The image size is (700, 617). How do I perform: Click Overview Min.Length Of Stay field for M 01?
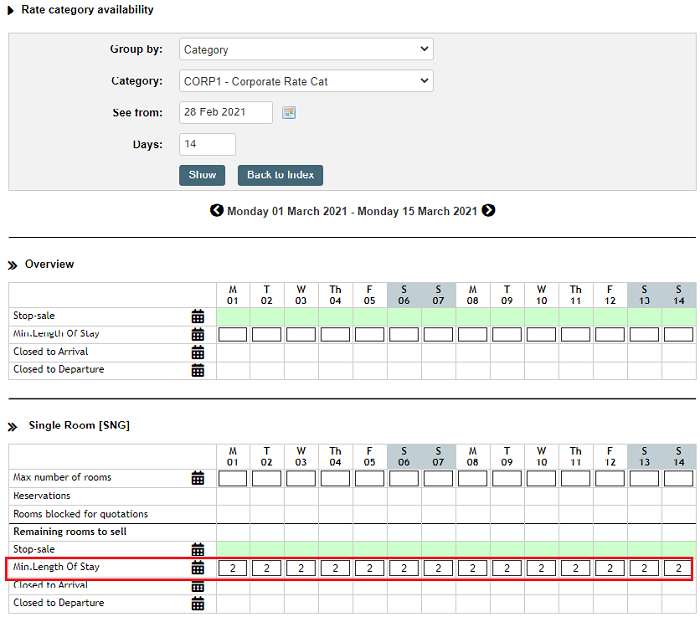tap(233, 334)
